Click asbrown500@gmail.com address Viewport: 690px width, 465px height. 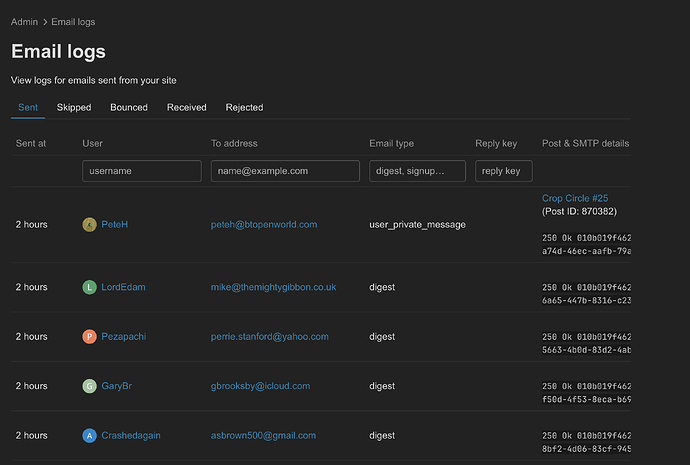[263, 436]
